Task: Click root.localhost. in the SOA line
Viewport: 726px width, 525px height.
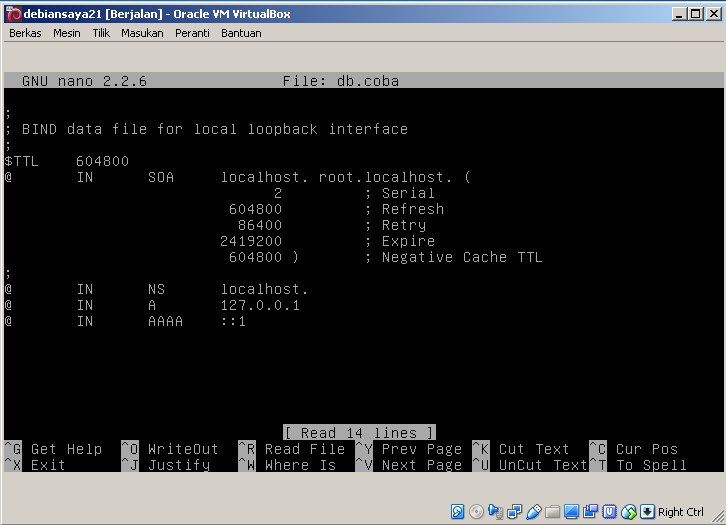Action: (385, 177)
